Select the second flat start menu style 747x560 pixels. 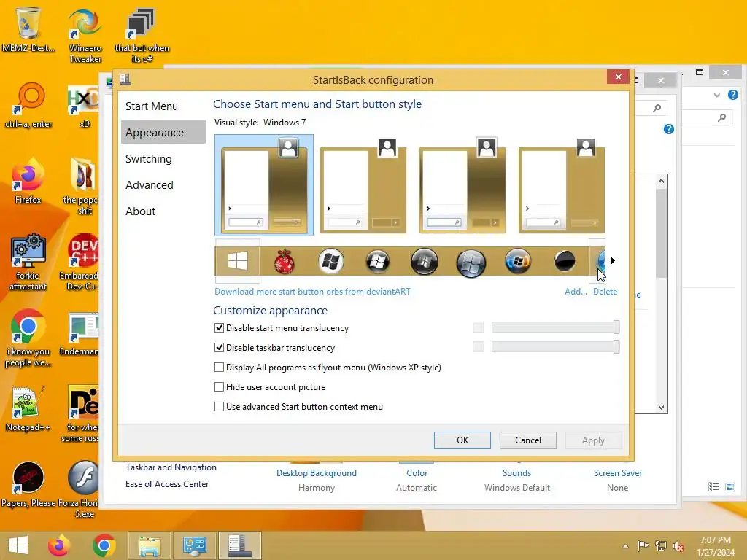(363, 186)
